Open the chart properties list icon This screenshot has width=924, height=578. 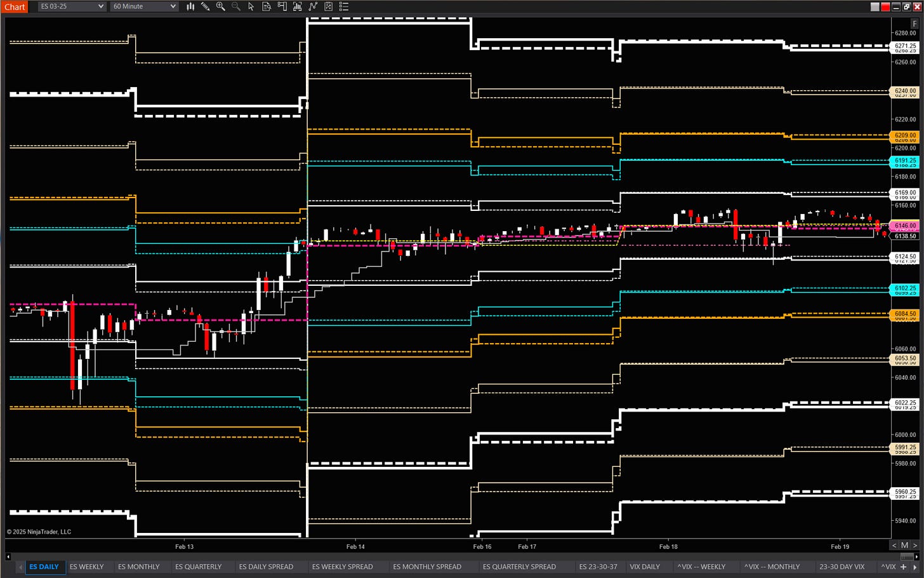click(x=344, y=6)
